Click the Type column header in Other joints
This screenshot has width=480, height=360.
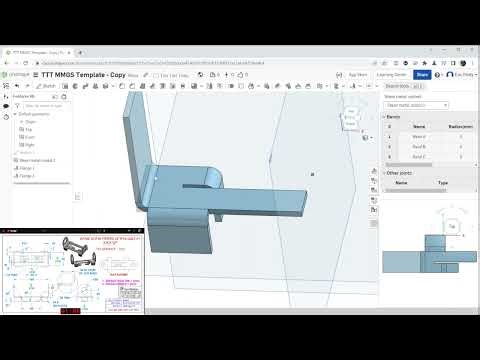pyautogui.click(x=443, y=183)
